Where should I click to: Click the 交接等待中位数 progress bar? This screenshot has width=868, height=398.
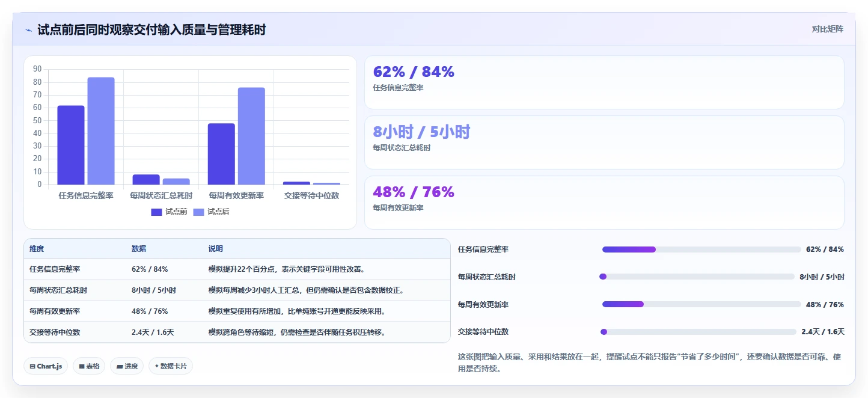pos(698,332)
